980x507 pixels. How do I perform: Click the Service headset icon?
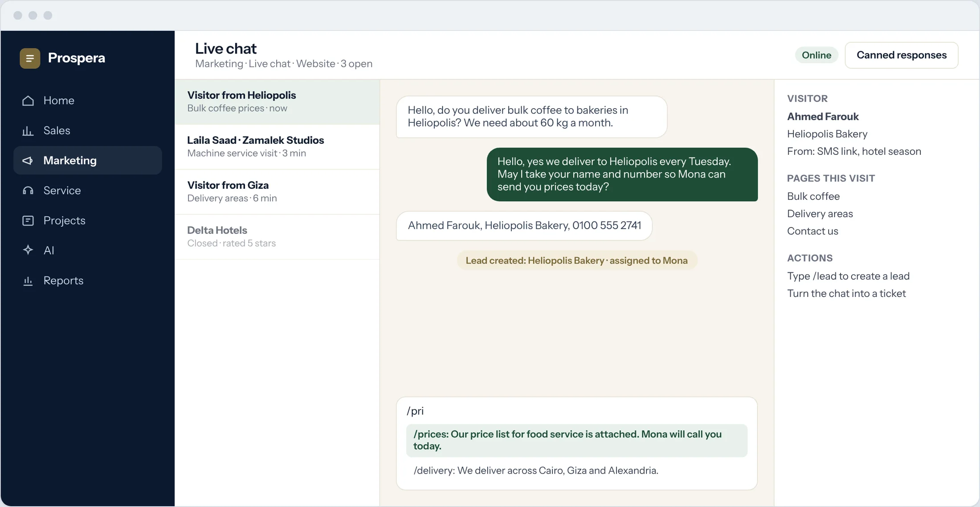(28, 191)
